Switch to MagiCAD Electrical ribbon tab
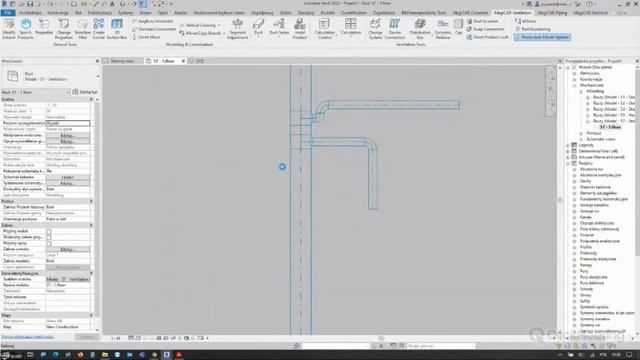Screen dimensions: 640x360 591,13
